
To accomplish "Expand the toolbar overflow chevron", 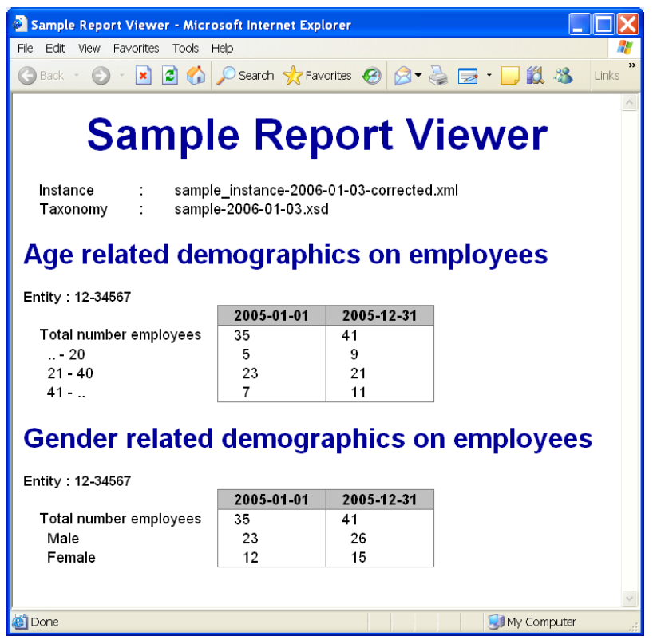I will (x=632, y=65).
